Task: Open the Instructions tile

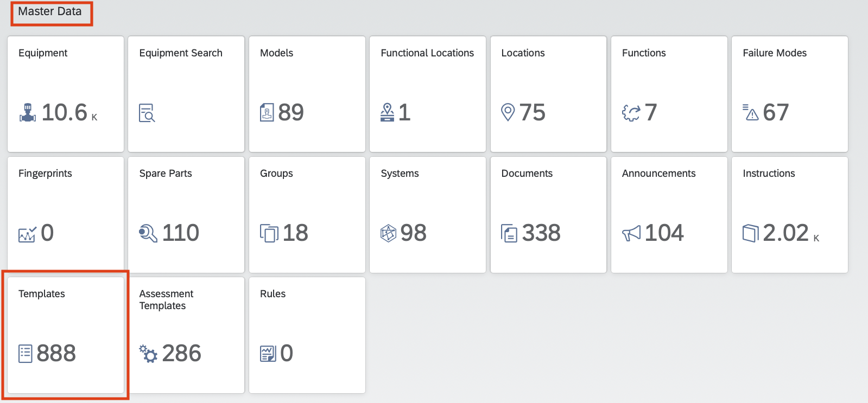Action: pos(790,215)
